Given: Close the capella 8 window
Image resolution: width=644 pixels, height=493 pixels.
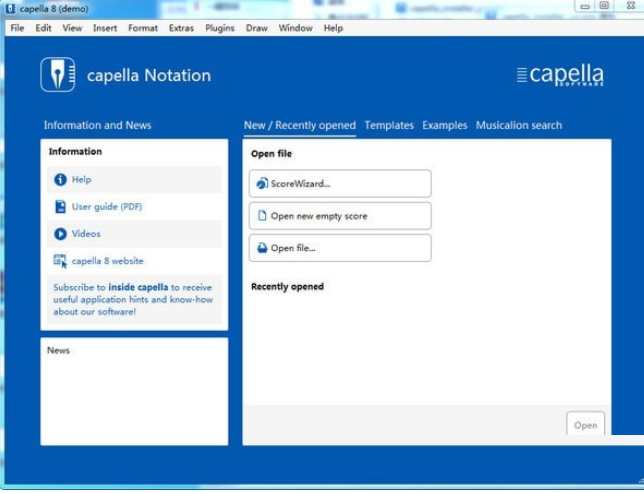Looking at the screenshot, I should (x=631, y=6).
